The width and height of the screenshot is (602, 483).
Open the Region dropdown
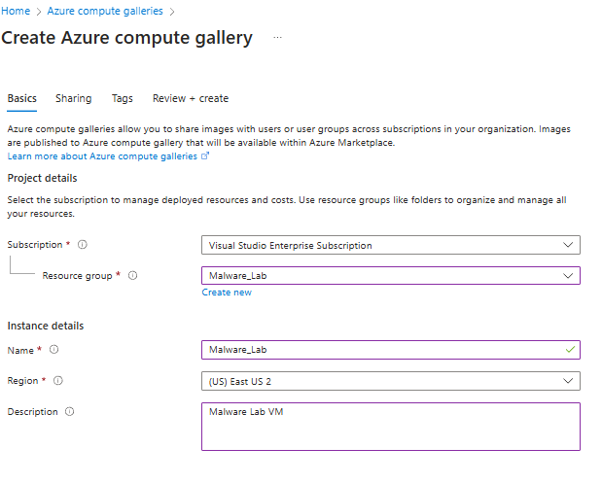click(x=390, y=381)
